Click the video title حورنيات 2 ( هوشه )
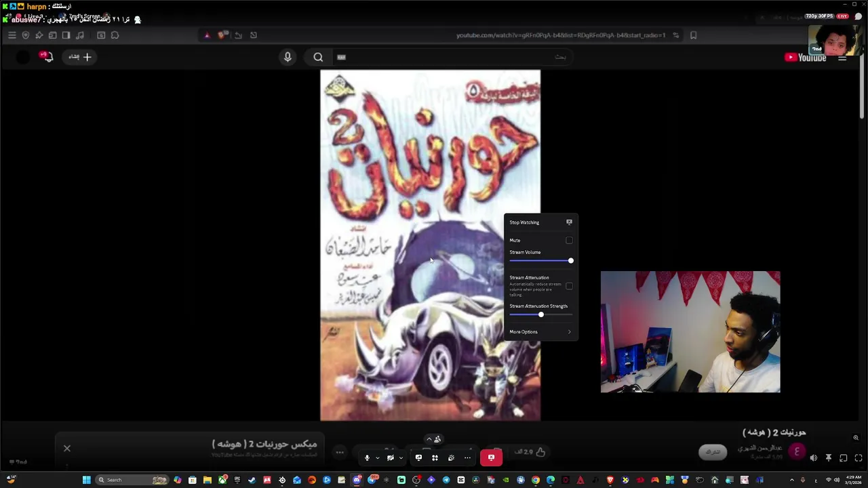 point(774,432)
